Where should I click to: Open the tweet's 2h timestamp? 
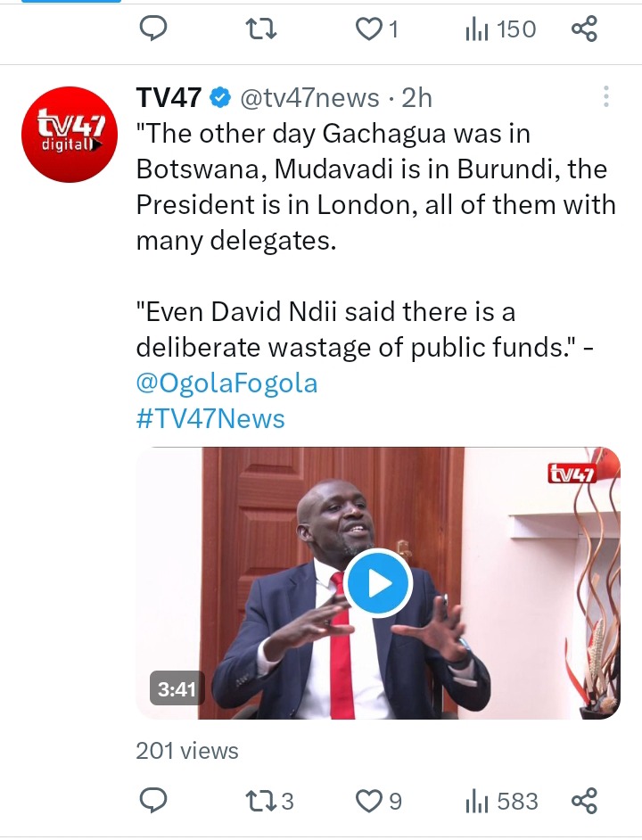[x=416, y=97]
